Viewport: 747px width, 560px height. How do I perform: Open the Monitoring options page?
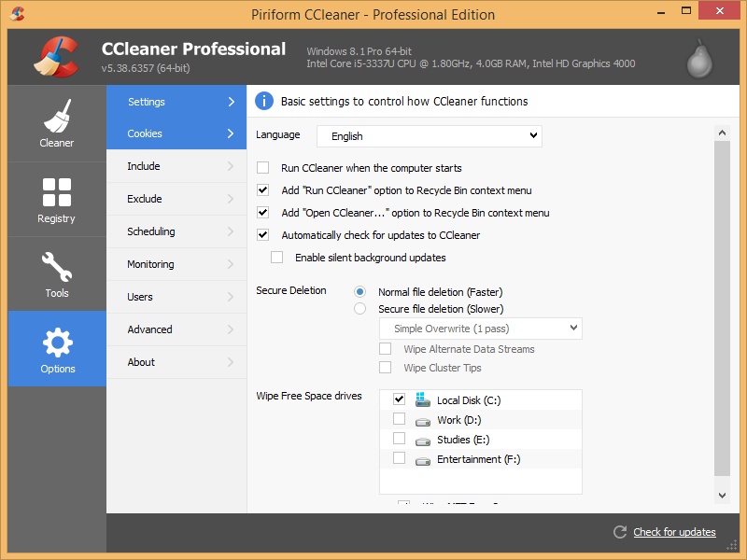coord(176,264)
